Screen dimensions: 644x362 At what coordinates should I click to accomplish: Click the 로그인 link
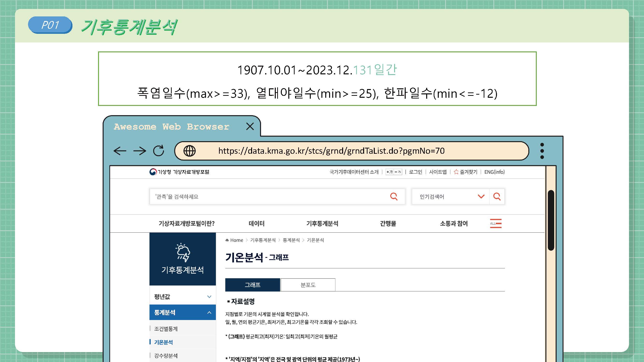pos(415,172)
